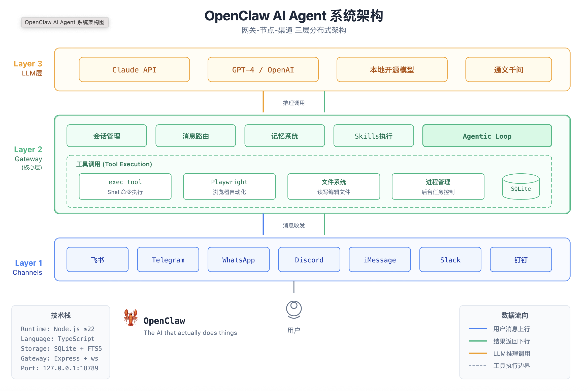The width and height of the screenshot is (588, 391).
Task: Select the GPT-4 / OpenAI box
Action: 263,69
